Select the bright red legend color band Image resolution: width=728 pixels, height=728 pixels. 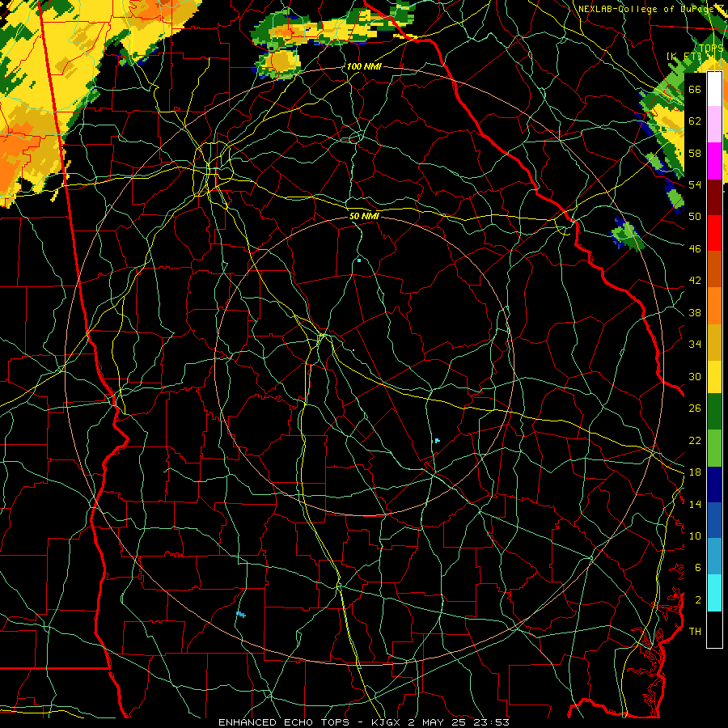click(x=714, y=233)
